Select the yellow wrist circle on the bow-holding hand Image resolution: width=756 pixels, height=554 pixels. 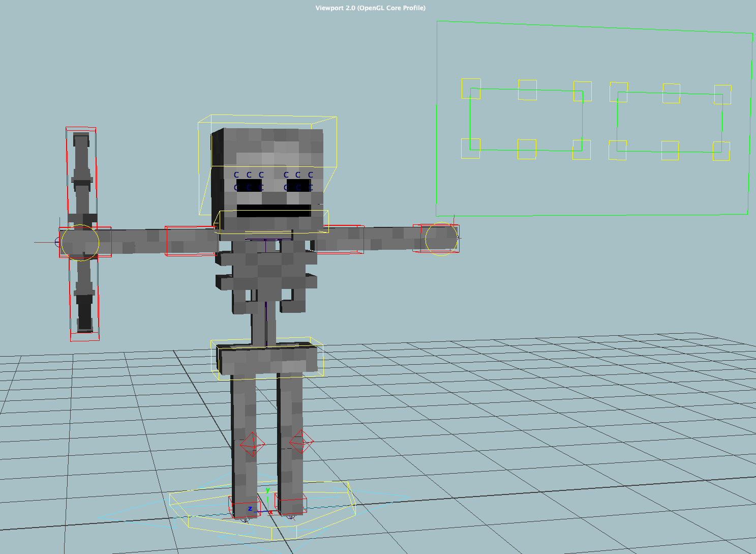pos(80,243)
